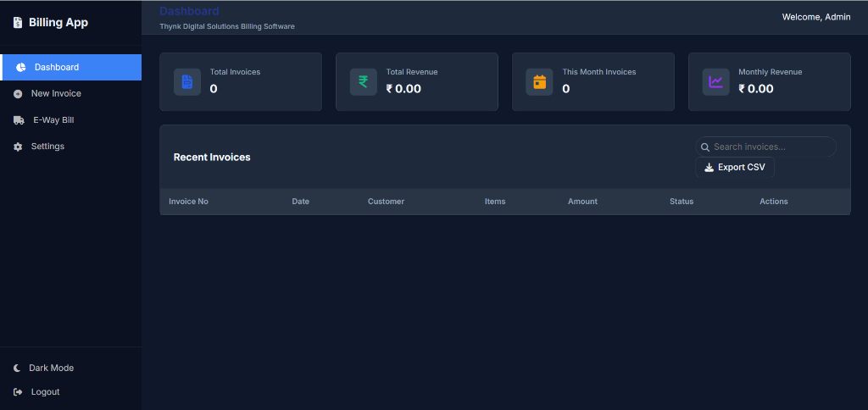Click the Total Revenue label
The image size is (868, 410).
point(412,72)
